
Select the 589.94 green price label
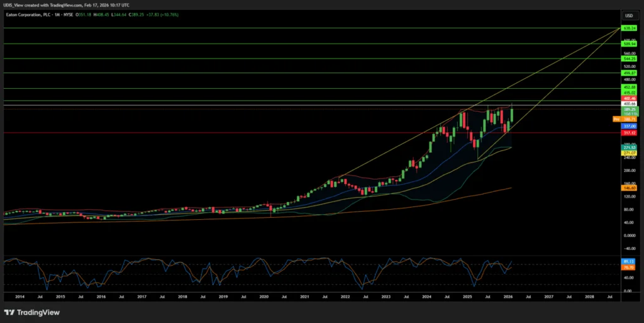tap(629, 43)
